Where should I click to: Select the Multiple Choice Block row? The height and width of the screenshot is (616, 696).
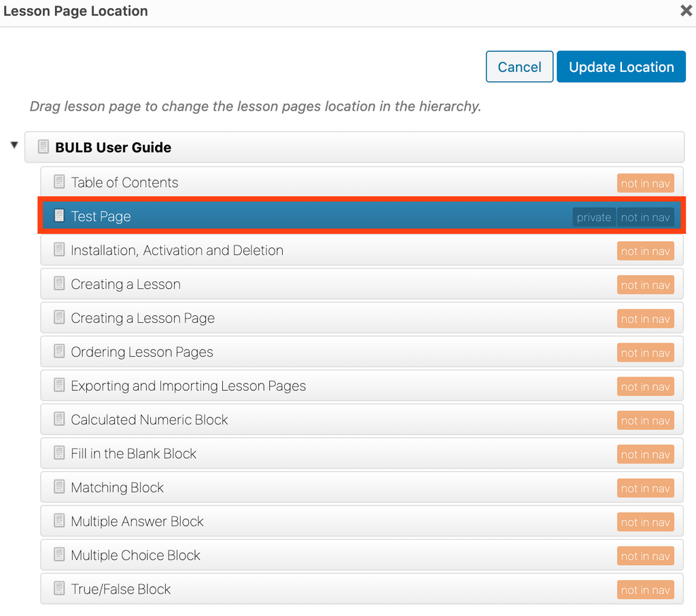362,555
